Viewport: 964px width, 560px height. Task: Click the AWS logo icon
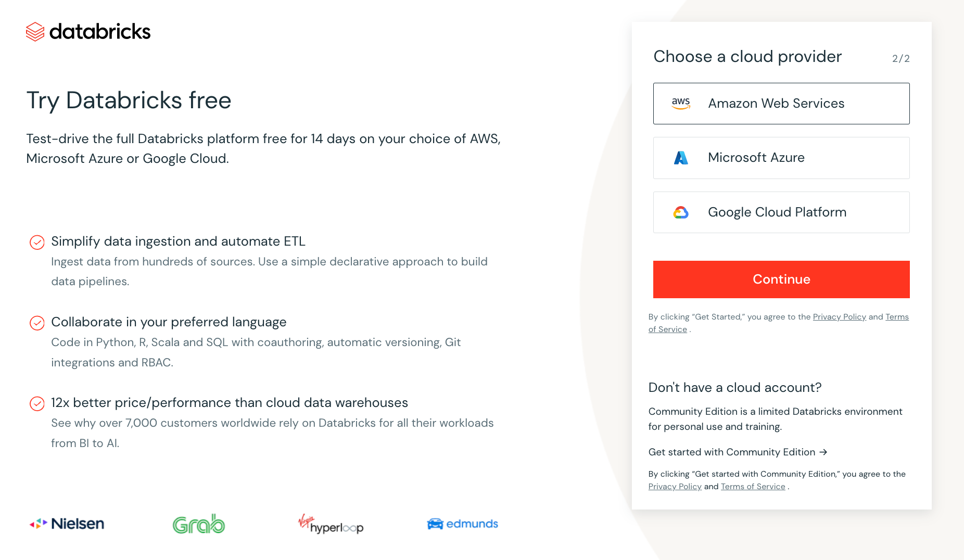(681, 104)
